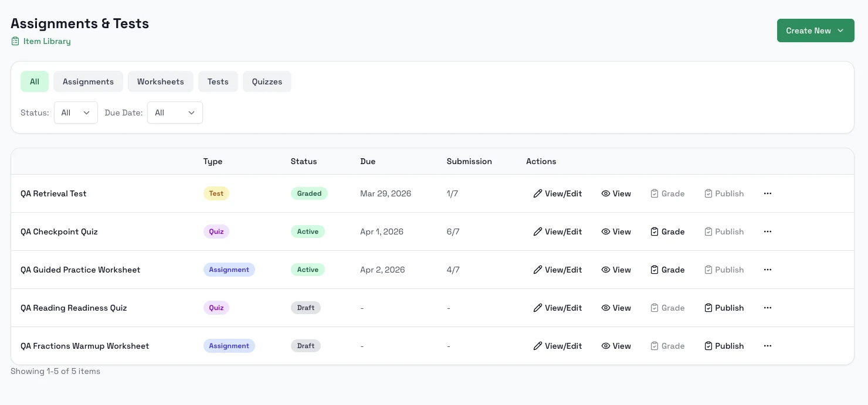Switch to the Assignments filter tab

pos(88,81)
